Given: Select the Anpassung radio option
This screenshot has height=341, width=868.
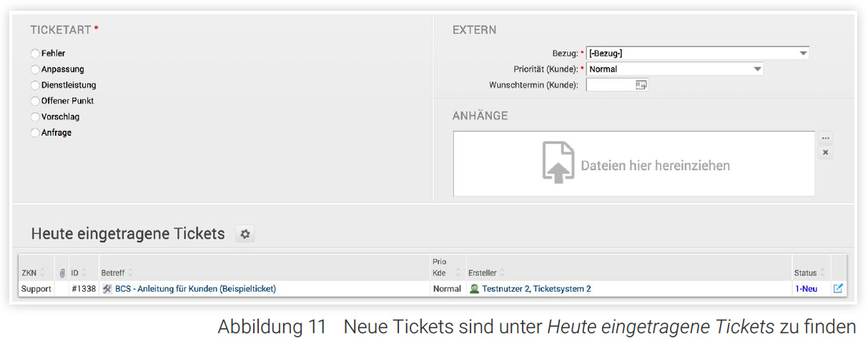Looking at the screenshot, I should tap(35, 69).
